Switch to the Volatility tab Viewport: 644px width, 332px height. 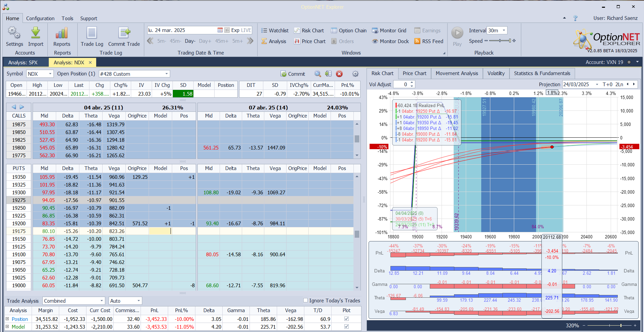496,73
